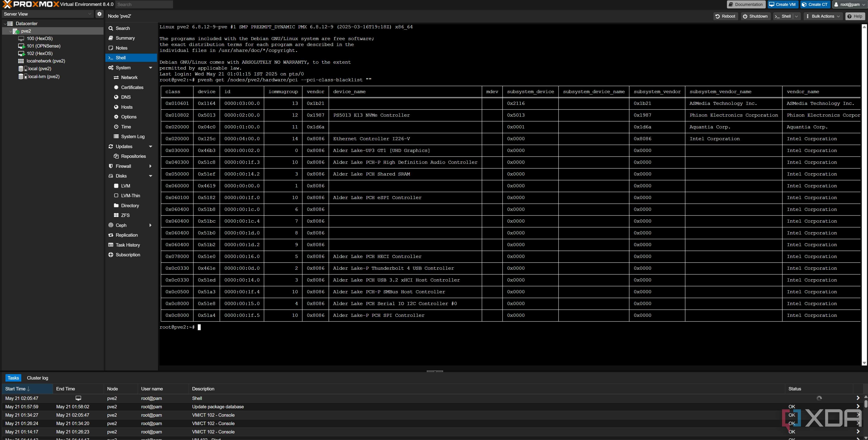Sort tasks by End Time column
Image resolution: width=868 pixels, height=440 pixels.
[78, 389]
